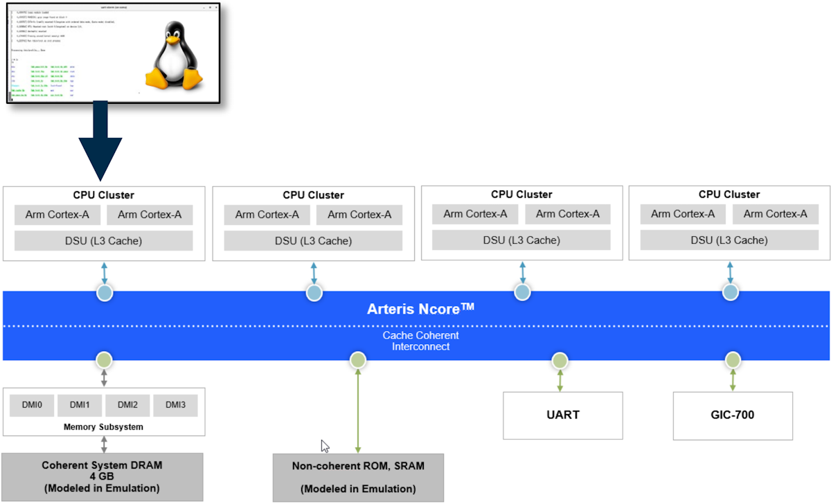The image size is (831, 504).
Task: Select the DMI0 block
Action: point(30,406)
